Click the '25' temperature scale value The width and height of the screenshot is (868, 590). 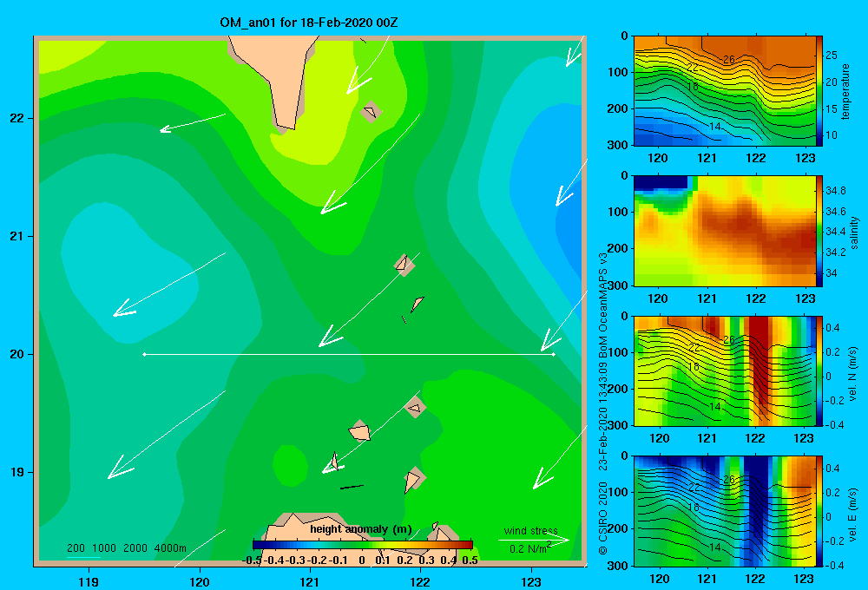tap(832, 56)
